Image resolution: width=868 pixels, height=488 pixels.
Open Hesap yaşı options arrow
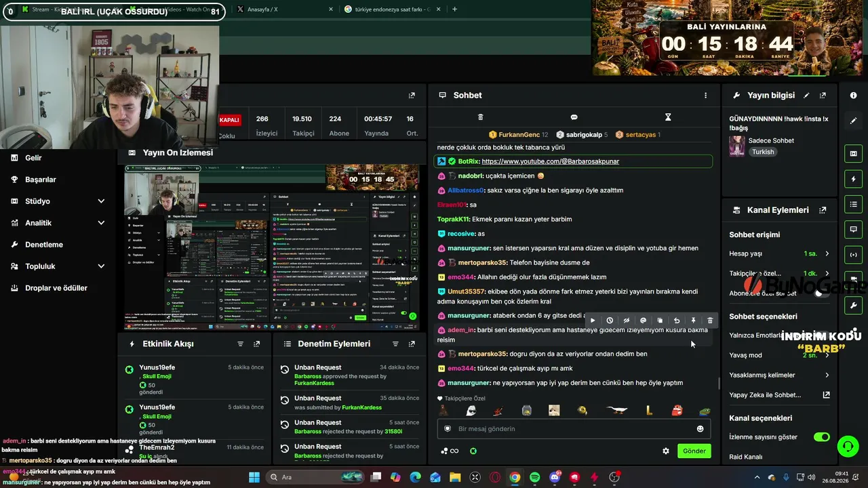827,253
